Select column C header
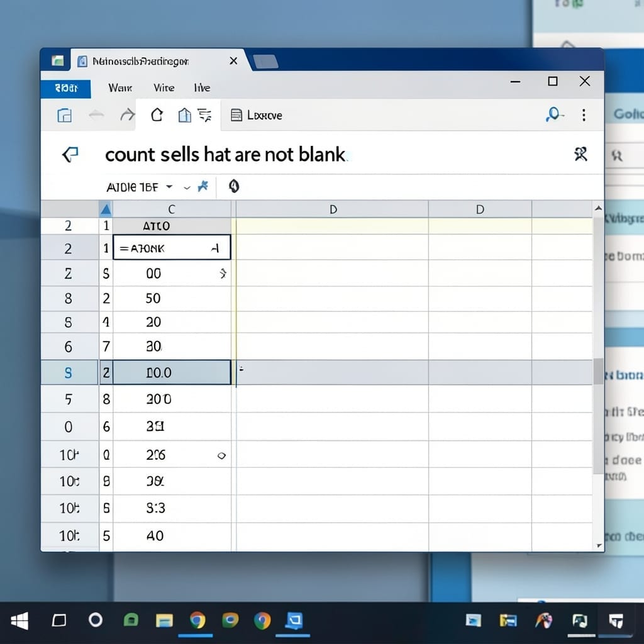This screenshot has width=644, height=644. click(172, 209)
